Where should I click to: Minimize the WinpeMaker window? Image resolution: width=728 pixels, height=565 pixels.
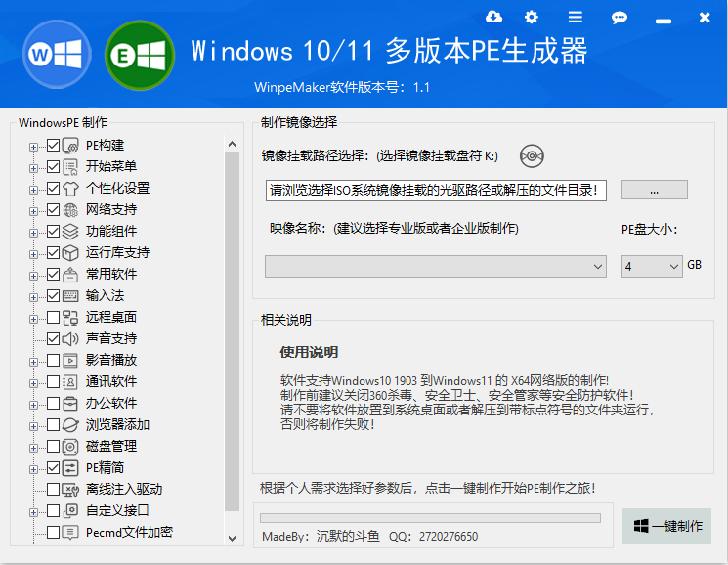coord(663,21)
